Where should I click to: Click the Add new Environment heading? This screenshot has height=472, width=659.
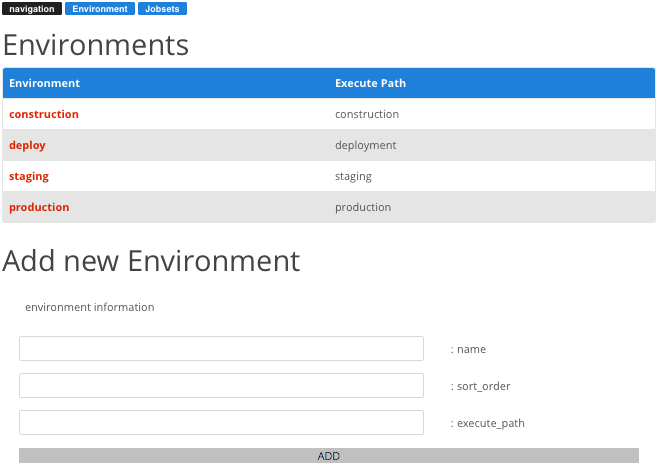[x=151, y=261]
